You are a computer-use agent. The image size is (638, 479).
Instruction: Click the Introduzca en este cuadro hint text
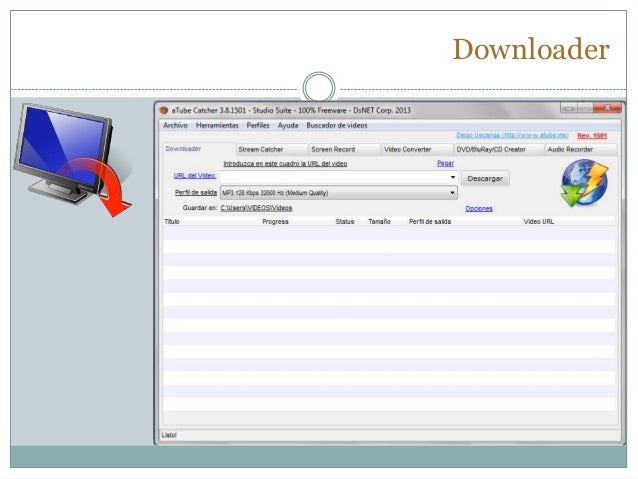pos(285,164)
